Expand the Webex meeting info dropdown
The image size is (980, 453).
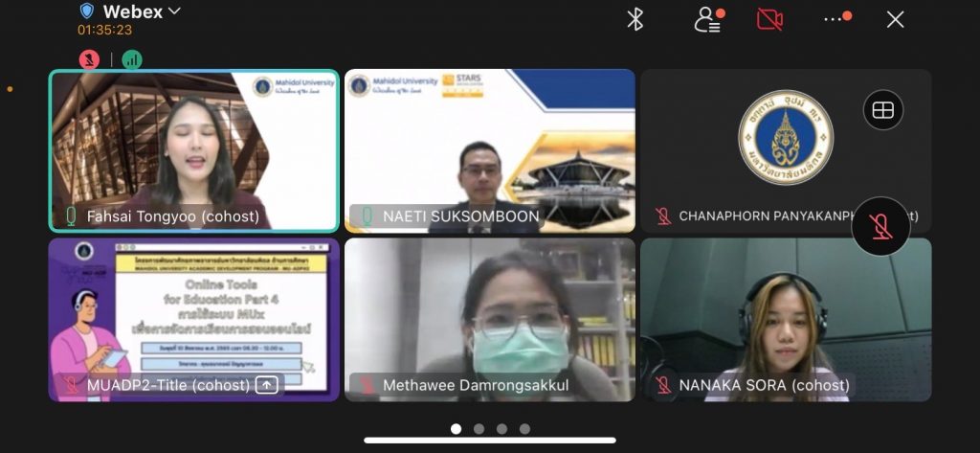tap(173, 11)
